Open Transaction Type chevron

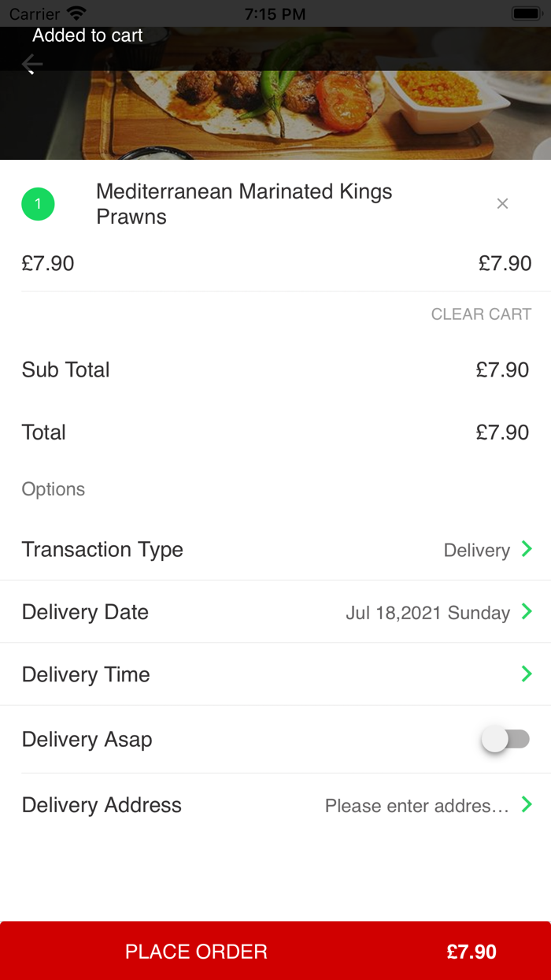coord(527,549)
